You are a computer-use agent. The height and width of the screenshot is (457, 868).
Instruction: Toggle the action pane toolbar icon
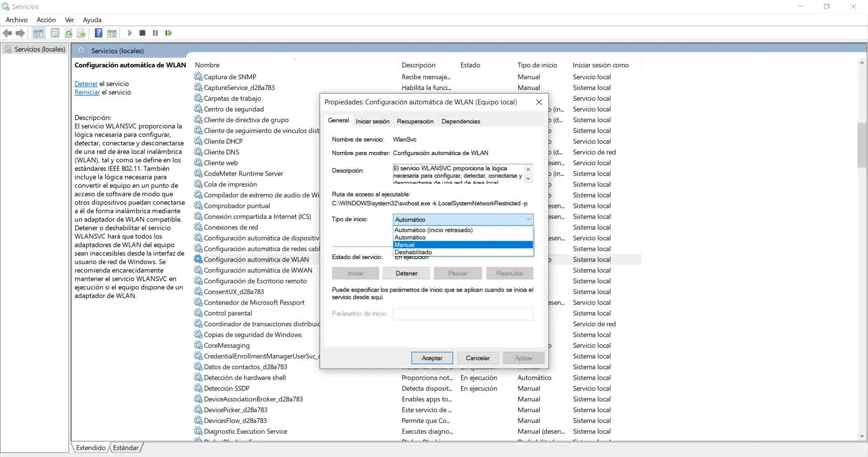point(112,33)
